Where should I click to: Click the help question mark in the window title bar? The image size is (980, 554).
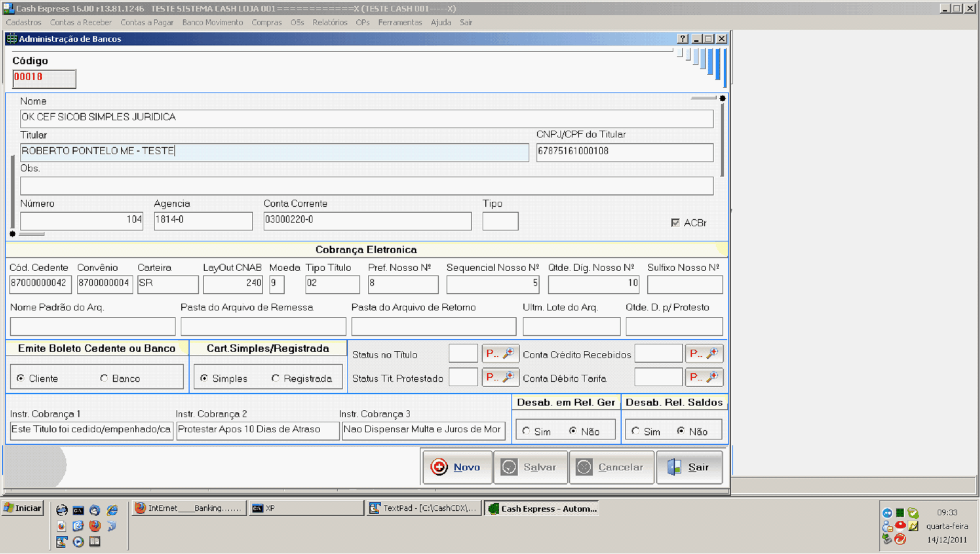pos(682,39)
